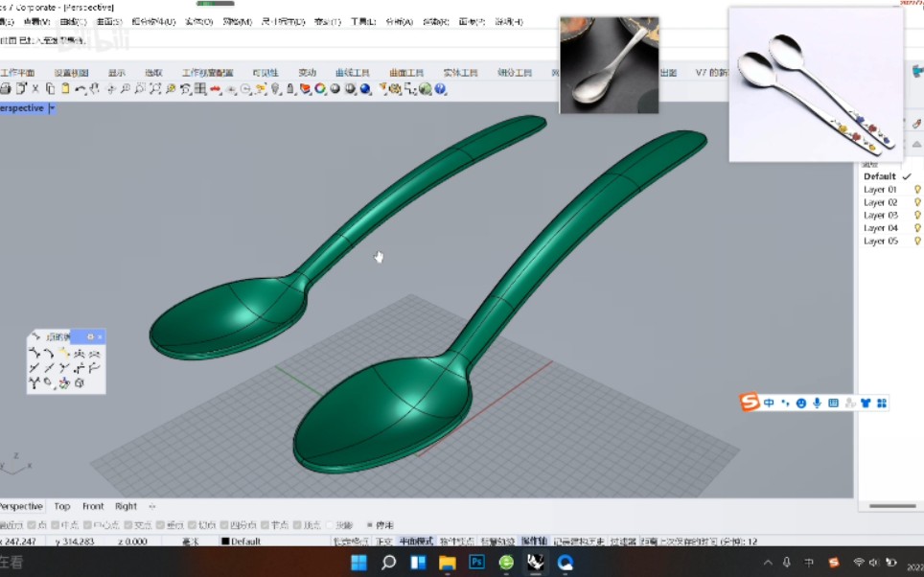Viewport: 924px width, 577px height.
Task: Switch to the Top viewport tab
Action: tap(62, 506)
